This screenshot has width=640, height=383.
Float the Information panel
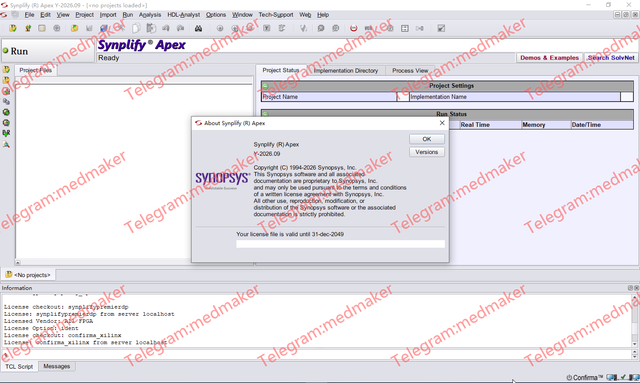[630, 288]
